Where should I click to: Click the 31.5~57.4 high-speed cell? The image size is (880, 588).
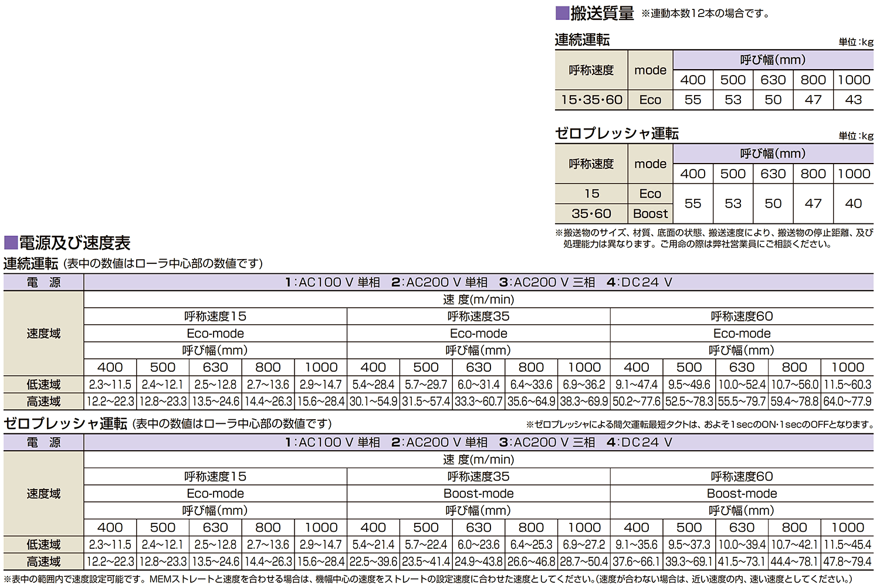tap(426, 402)
